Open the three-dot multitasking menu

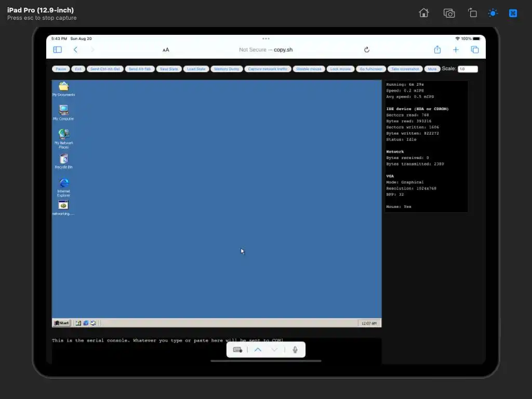(x=266, y=38)
